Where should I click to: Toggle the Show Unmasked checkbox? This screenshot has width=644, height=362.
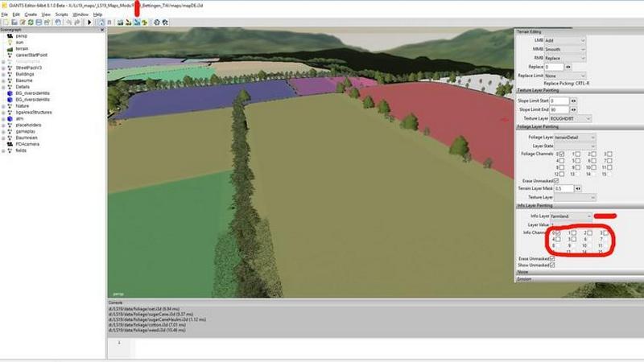tap(552, 265)
